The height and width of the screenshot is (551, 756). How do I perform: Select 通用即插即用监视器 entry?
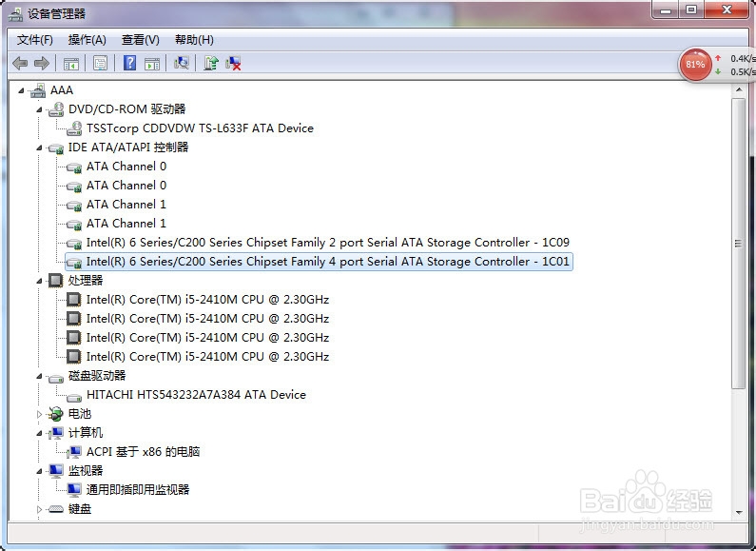click(x=138, y=490)
